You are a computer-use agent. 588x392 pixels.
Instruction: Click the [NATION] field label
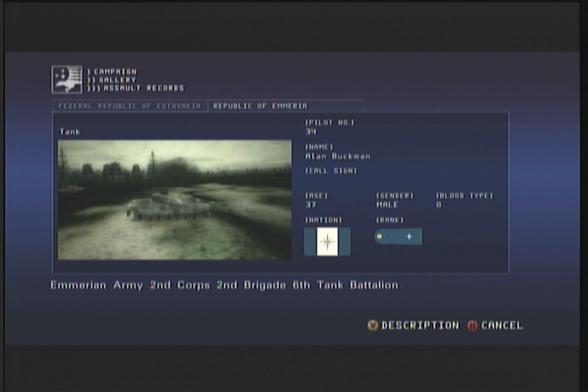323,220
